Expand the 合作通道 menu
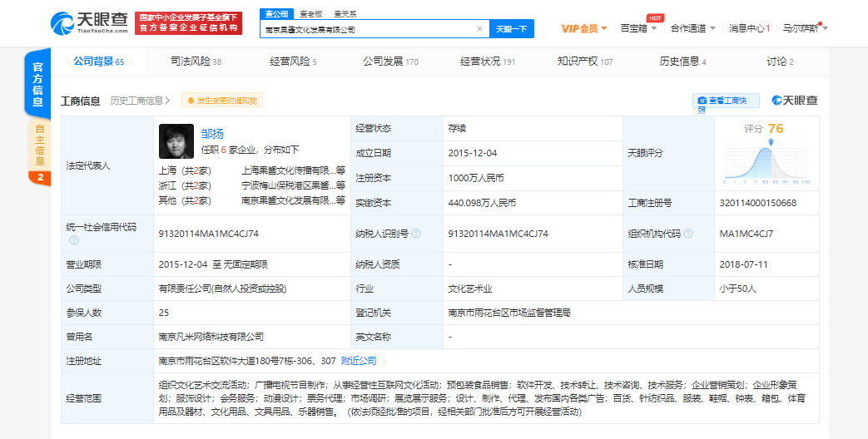Image resolution: width=868 pixels, height=439 pixels. click(692, 28)
